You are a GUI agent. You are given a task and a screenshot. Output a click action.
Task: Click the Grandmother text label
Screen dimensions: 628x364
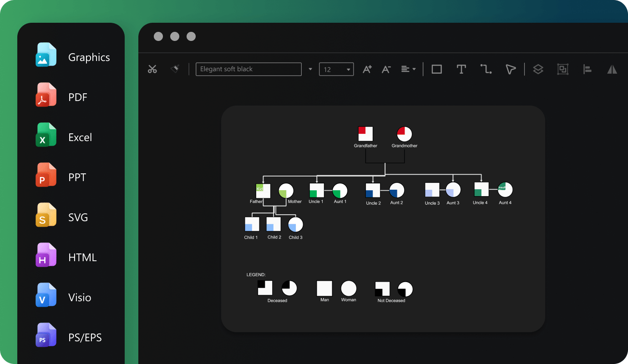pos(405,146)
